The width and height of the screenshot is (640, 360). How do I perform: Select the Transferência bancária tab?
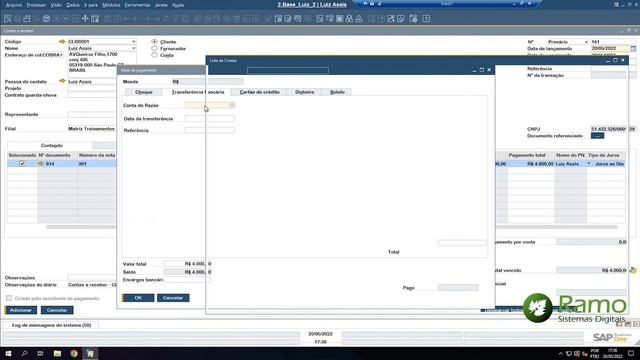pos(198,92)
